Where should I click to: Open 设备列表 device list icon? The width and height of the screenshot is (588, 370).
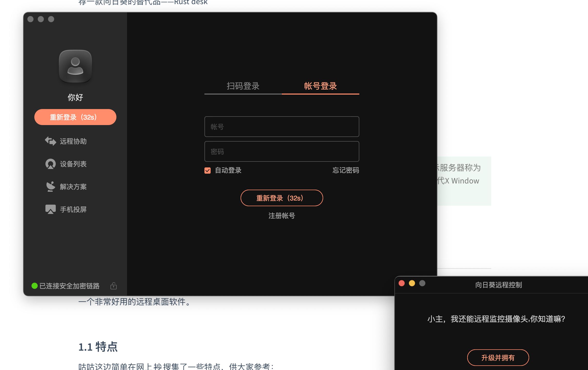click(x=50, y=164)
